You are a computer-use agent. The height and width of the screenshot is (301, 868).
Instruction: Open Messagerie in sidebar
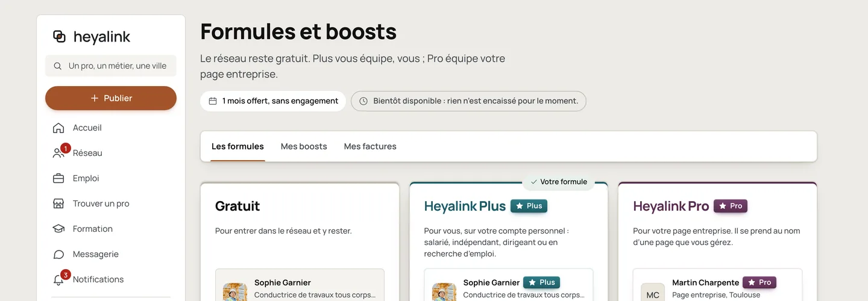(111, 254)
